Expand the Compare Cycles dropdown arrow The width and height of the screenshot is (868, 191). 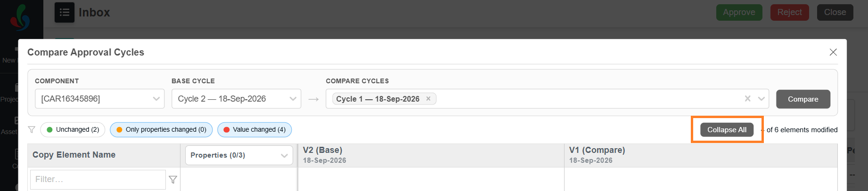[762, 99]
